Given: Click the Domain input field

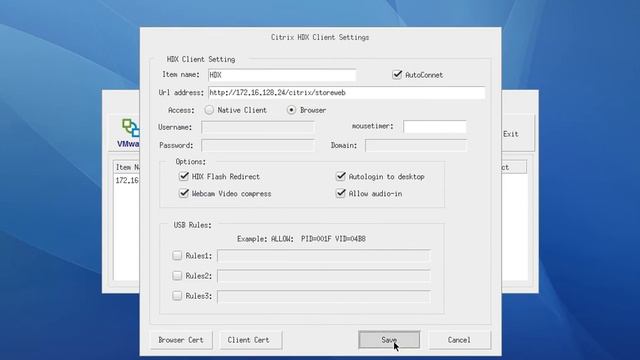Looking at the screenshot, I should [416, 145].
